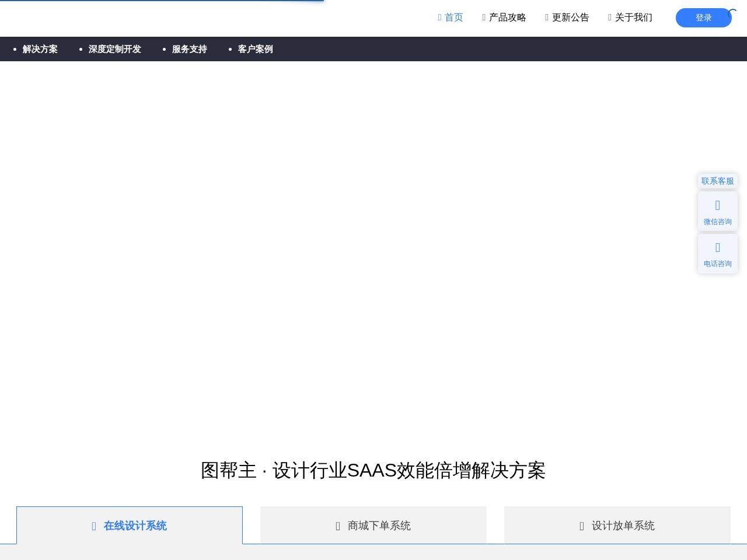Click the icon beside 设计放单系统
This screenshot has height=560, width=747.
[x=582, y=526]
